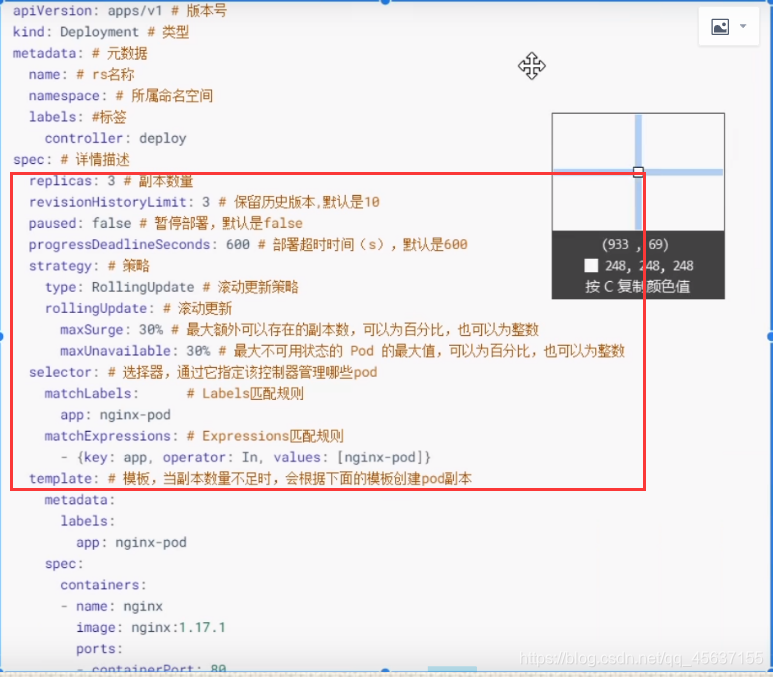Click the 'revisionHistoryLimit: 3' line
This screenshot has width=773, height=677.
(x=204, y=202)
